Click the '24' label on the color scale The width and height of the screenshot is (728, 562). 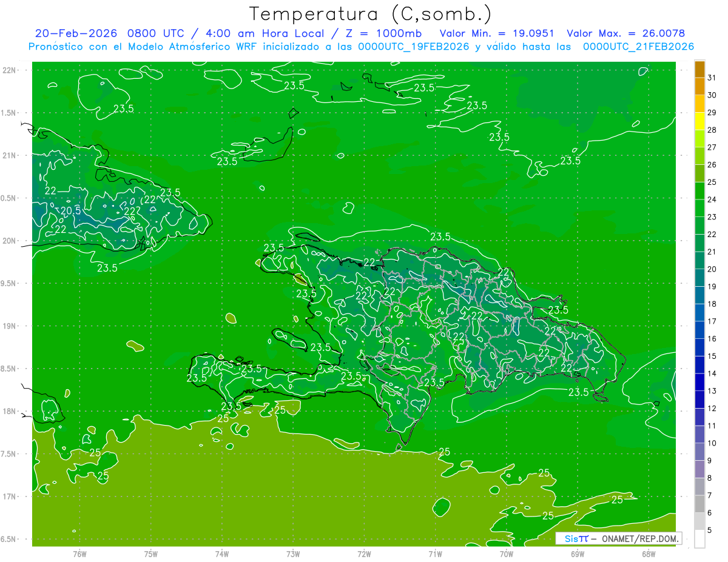[712, 199]
